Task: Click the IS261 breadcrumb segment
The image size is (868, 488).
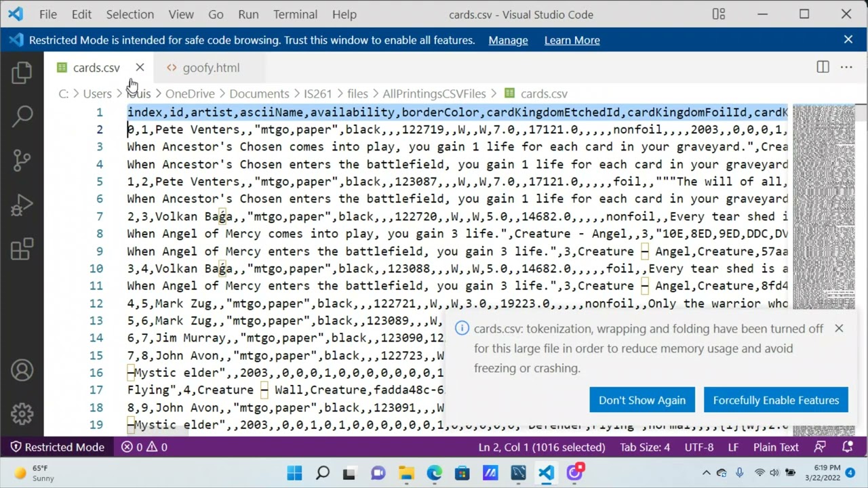Action: pyautogui.click(x=317, y=94)
